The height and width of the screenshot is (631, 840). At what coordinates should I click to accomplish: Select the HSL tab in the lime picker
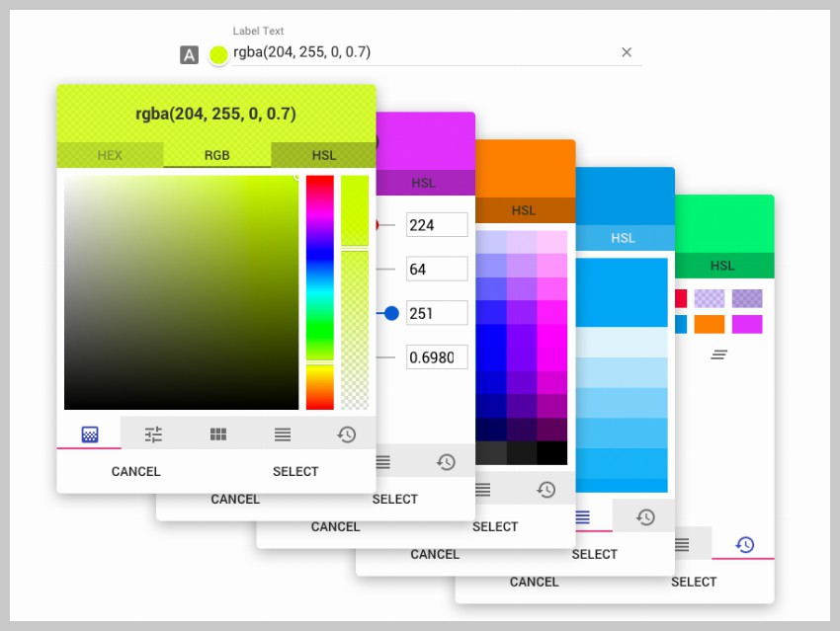coord(323,155)
